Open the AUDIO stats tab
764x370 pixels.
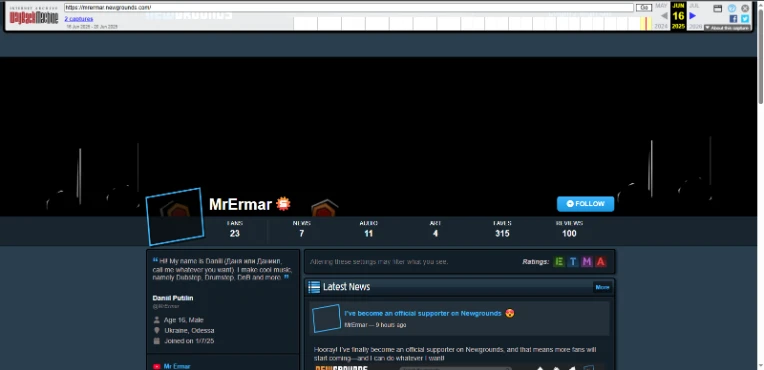[368, 229]
